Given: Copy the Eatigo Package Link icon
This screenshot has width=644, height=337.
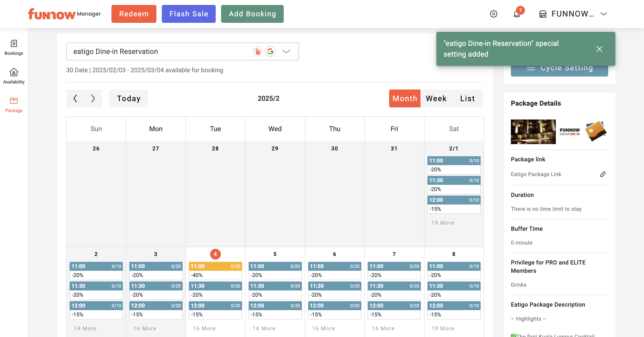Looking at the screenshot, I should (x=603, y=174).
